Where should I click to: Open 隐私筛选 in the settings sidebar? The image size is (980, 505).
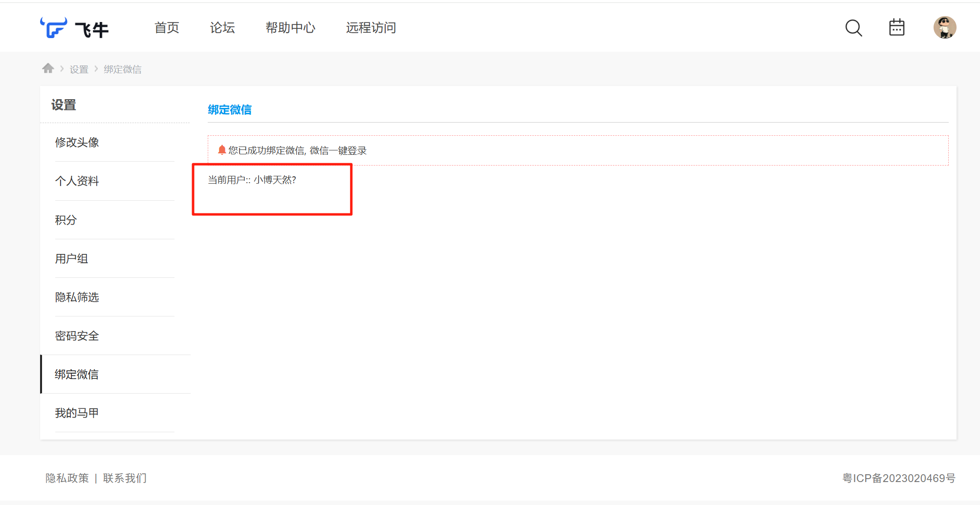point(115,297)
